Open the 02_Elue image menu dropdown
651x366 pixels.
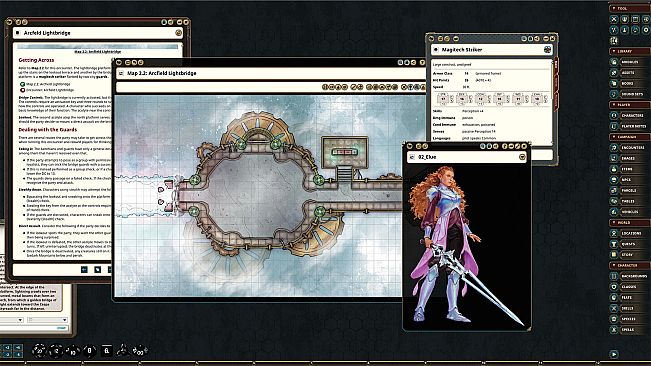522,157
